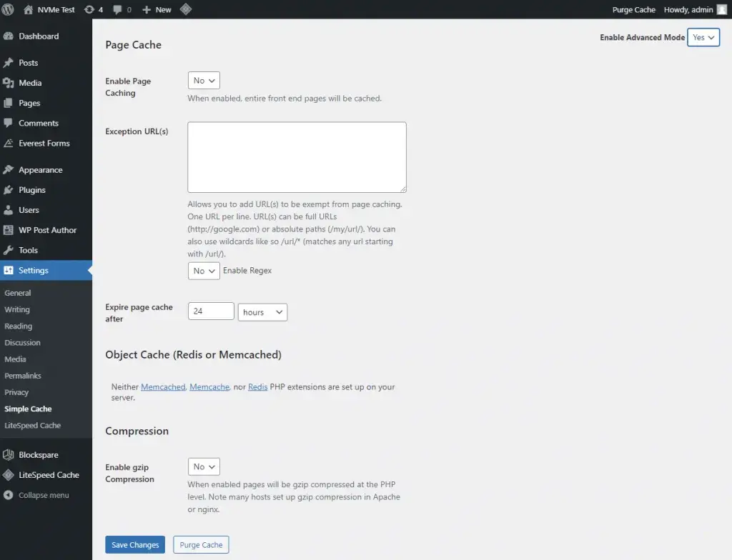Open Enable Advanced Mode dropdown
The width and height of the screenshot is (732, 560).
click(x=703, y=37)
